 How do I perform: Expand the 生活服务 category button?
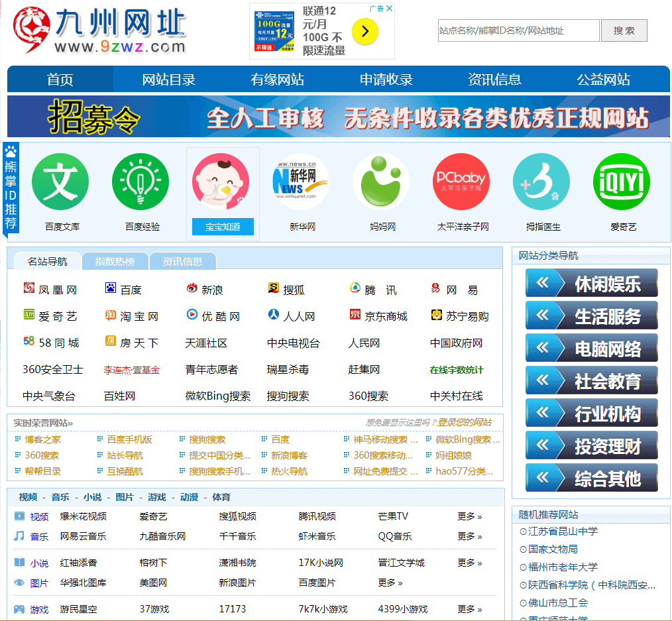(591, 315)
